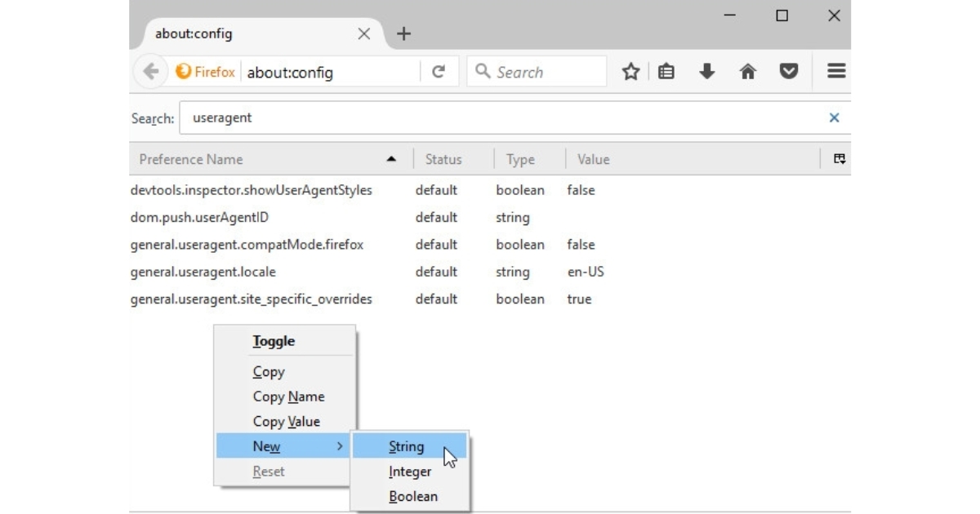Clear the useragent search with the X
The image size is (980, 514).
(834, 117)
